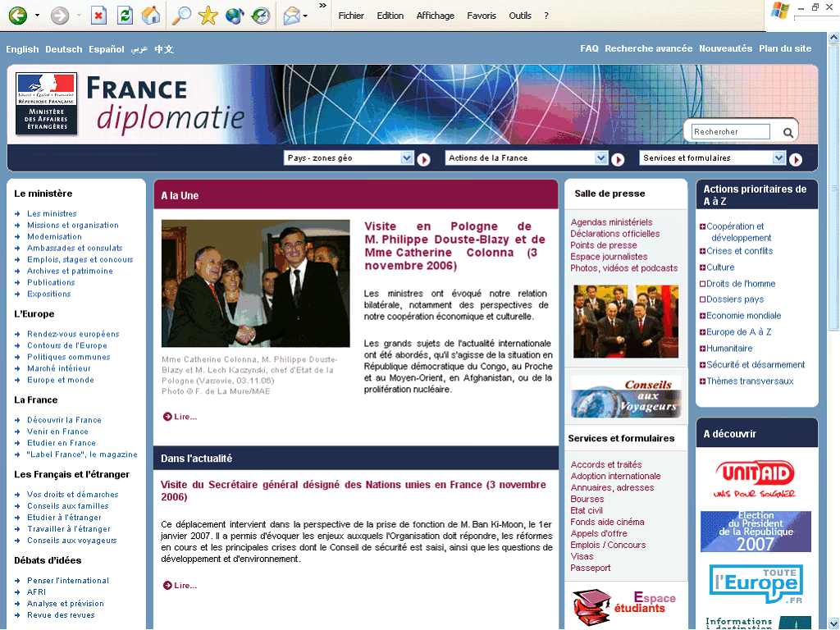Go to the browser Home page icon
This screenshot has height=630, width=840.
[151, 16]
